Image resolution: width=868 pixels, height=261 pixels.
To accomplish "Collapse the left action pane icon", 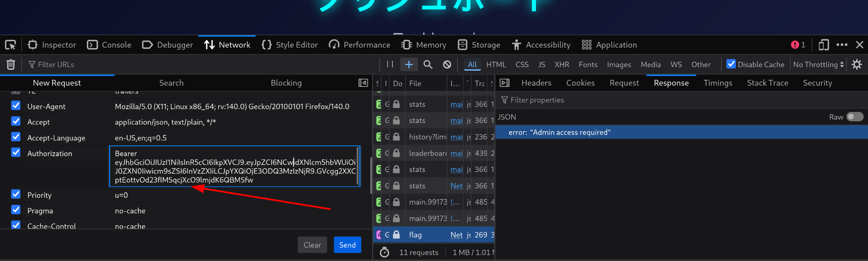I will [363, 83].
